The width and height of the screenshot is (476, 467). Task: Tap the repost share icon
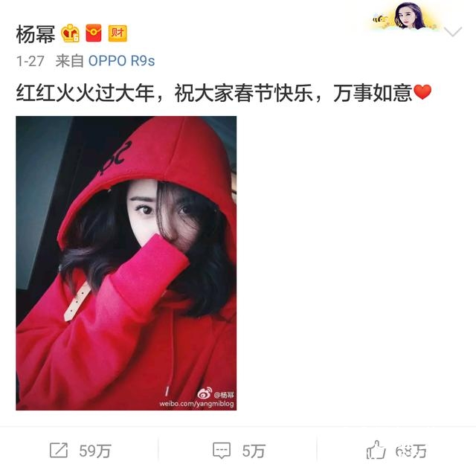58,451
